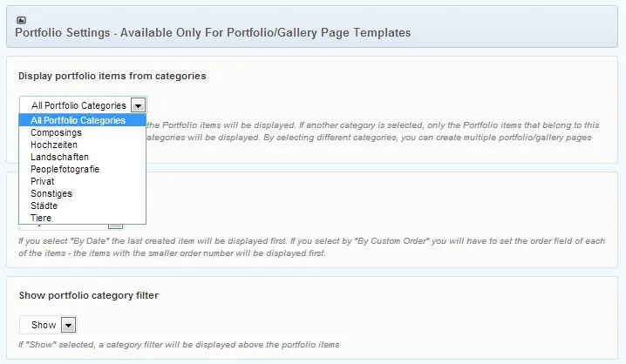Click category filter description text under Show

[179, 345]
